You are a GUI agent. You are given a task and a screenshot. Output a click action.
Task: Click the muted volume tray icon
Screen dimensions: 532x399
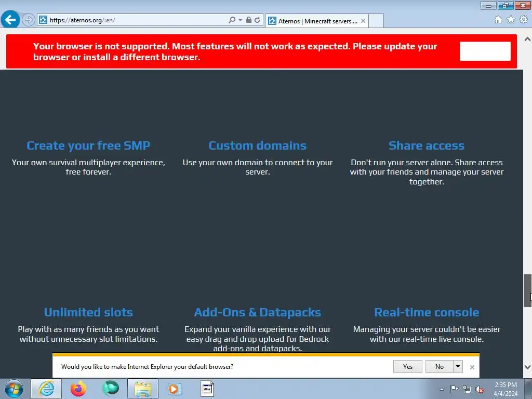coord(480,389)
